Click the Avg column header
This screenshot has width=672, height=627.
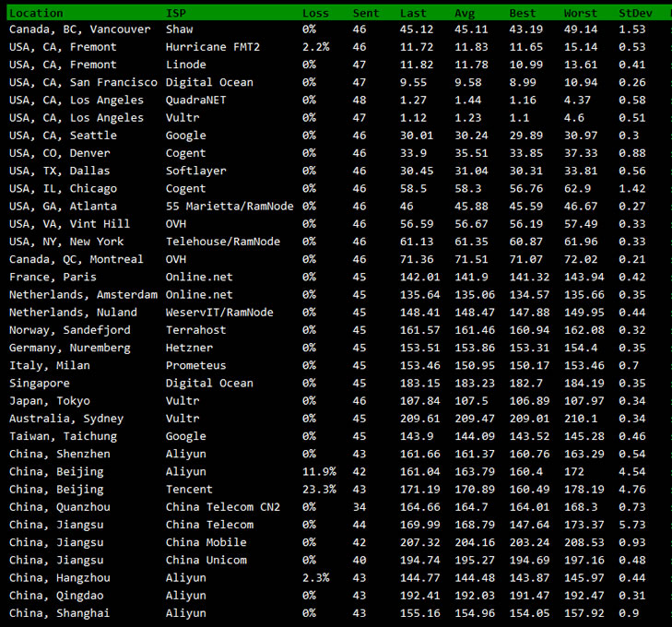[x=465, y=13]
